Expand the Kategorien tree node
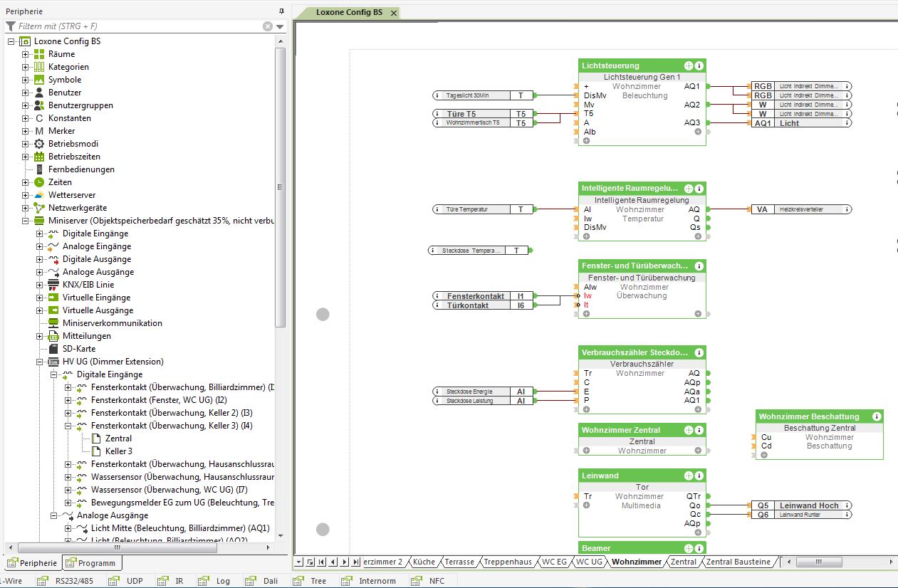The image size is (898, 588). tap(25, 67)
